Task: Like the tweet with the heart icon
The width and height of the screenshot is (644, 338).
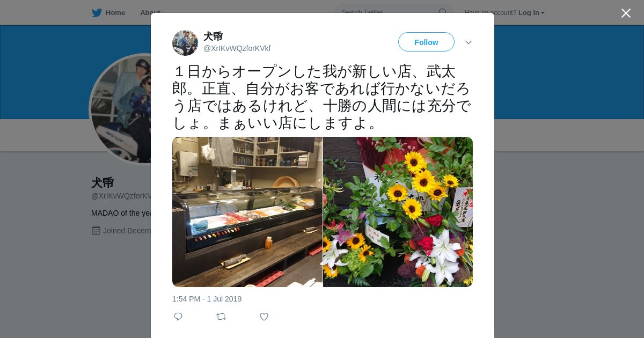Action: (x=264, y=317)
